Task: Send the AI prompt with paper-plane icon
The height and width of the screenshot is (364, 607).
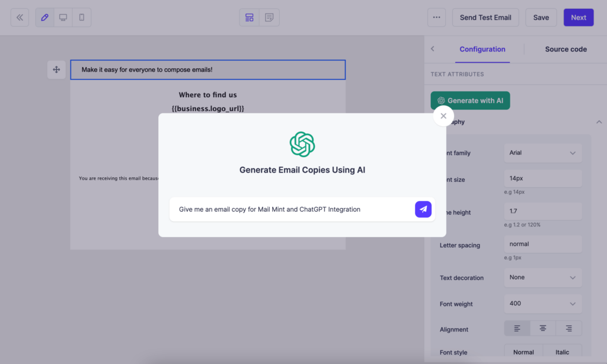Action: [x=423, y=209]
